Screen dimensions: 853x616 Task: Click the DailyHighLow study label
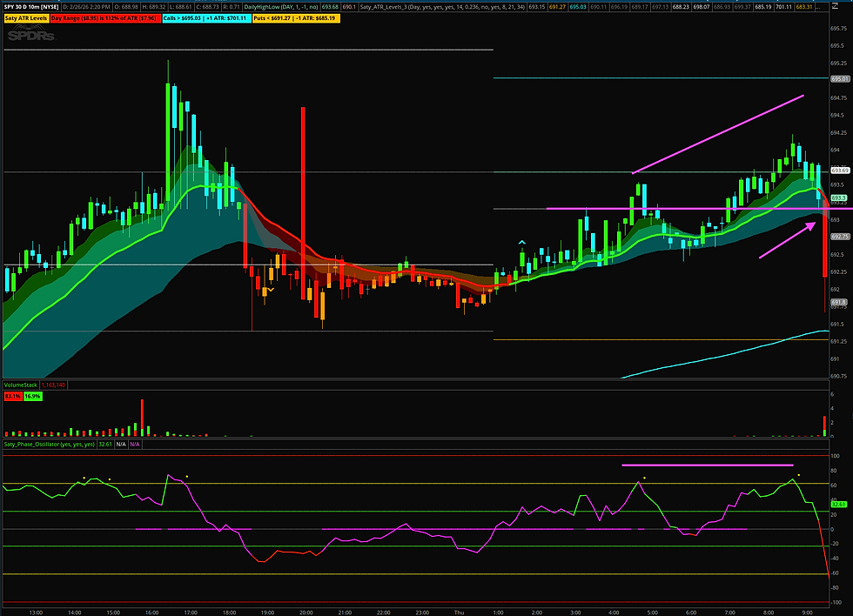pyautogui.click(x=281, y=7)
